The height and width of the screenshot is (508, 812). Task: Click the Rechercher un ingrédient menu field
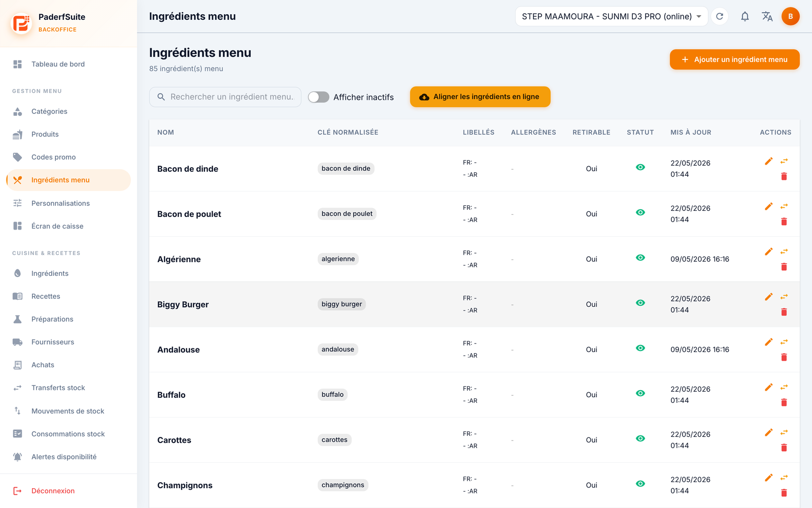coord(225,97)
